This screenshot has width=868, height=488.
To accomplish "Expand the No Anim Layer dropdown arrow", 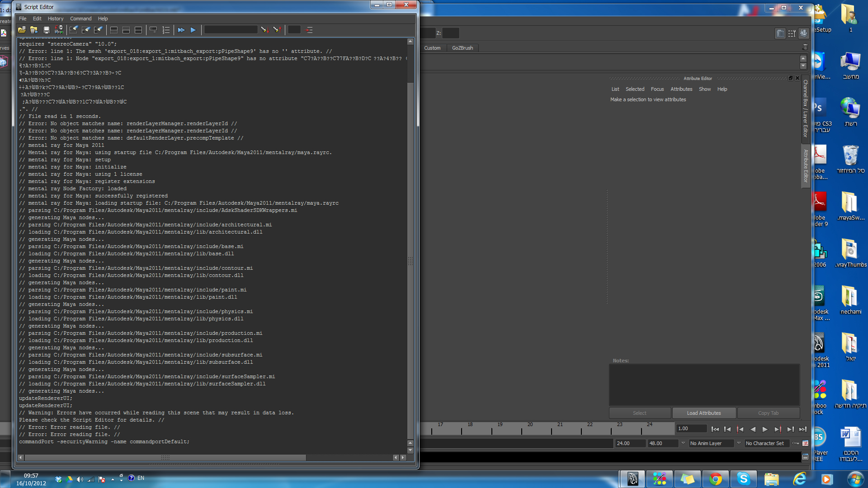I will pos(683,443).
